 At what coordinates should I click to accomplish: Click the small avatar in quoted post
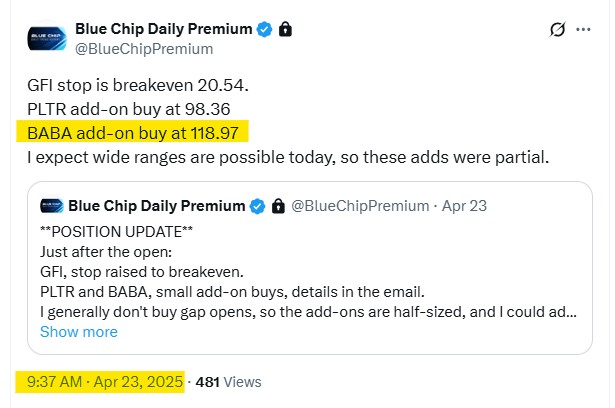point(52,206)
